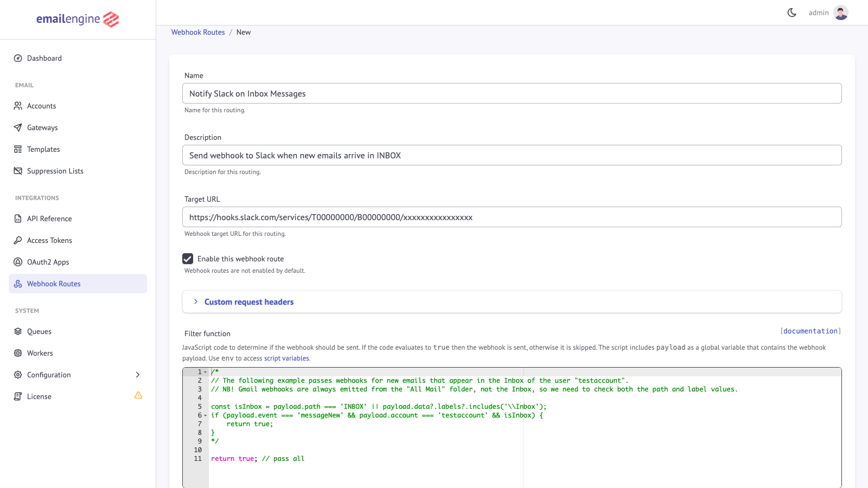The image size is (868, 488).
Task: Click Enable this webhook route label
Action: coord(240,259)
